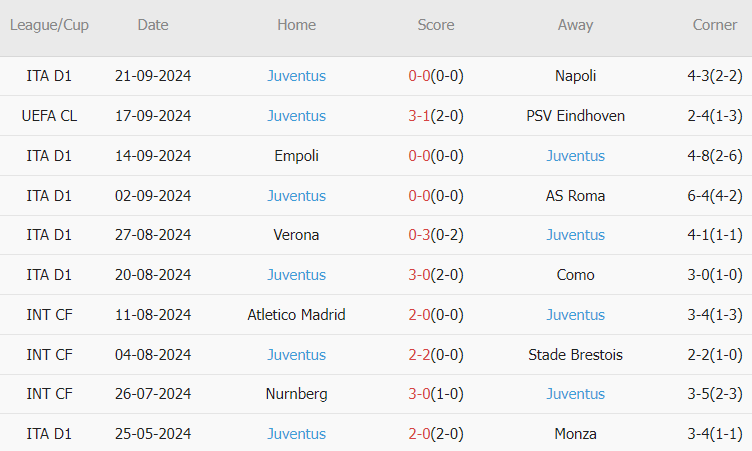
Task: Click the Corner column header
Action: 715,25
